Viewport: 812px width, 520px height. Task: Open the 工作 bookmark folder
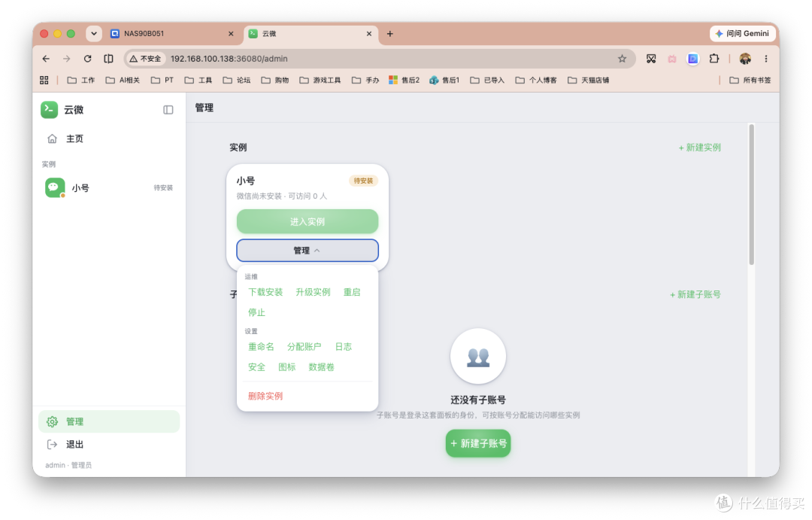point(80,80)
